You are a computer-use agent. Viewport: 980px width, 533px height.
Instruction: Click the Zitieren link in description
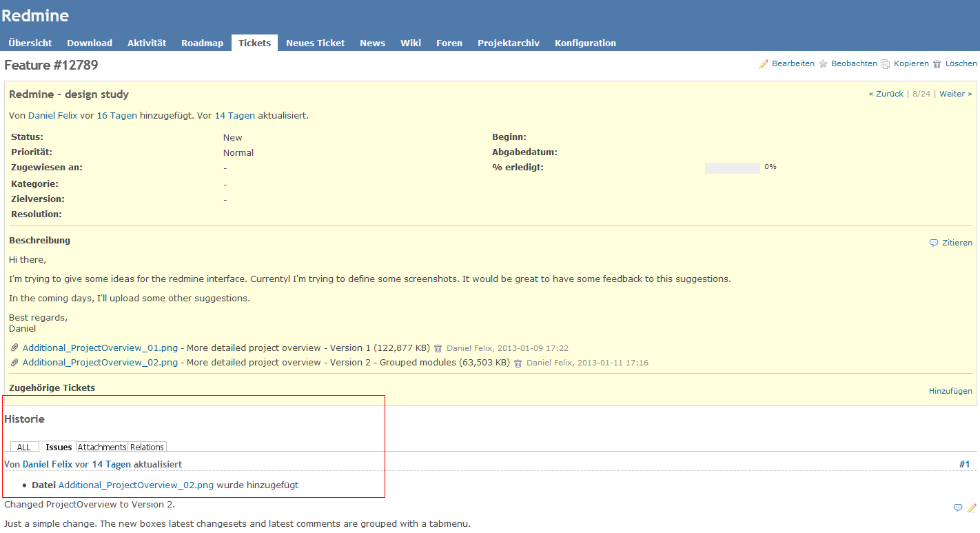tap(957, 243)
